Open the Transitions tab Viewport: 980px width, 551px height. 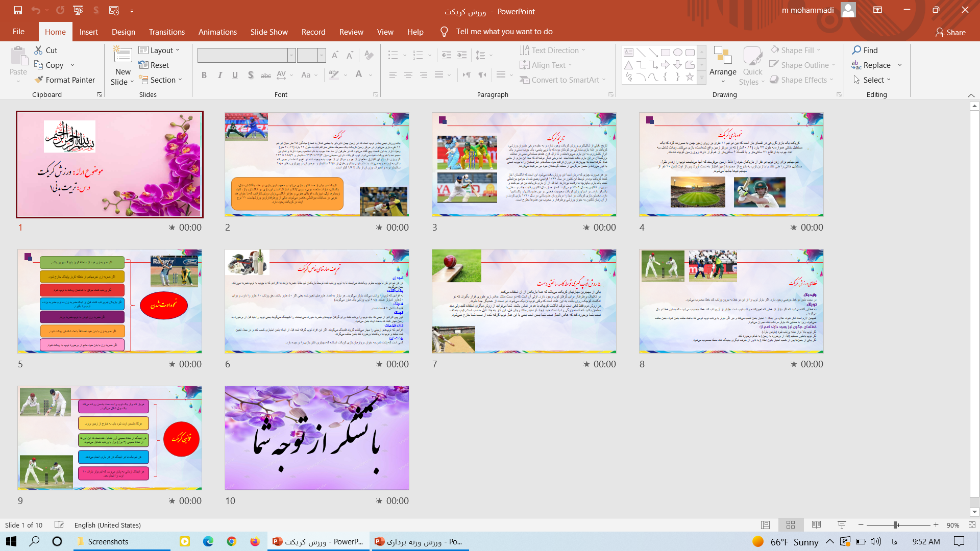click(x=167, y=32)
